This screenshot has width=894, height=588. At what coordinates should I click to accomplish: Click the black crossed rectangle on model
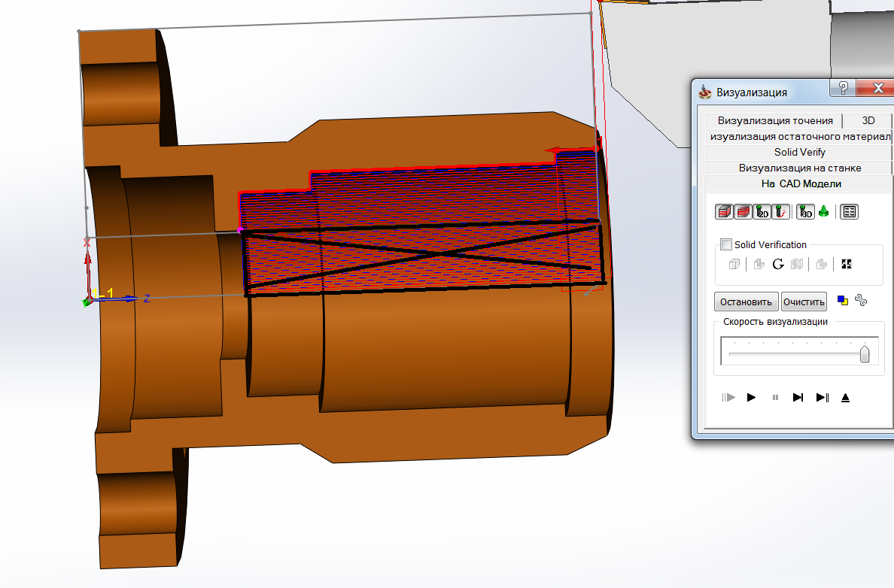tap(423, 257)
